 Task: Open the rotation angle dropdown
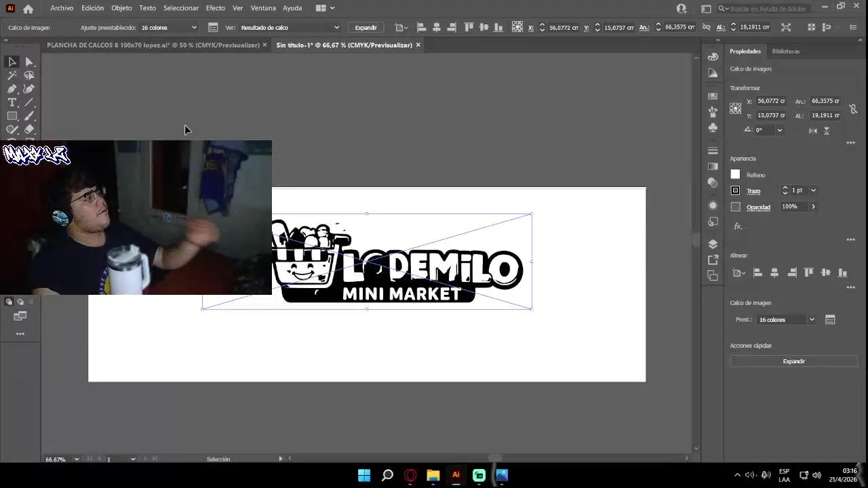pyautogui.click(x=780, y=130)
